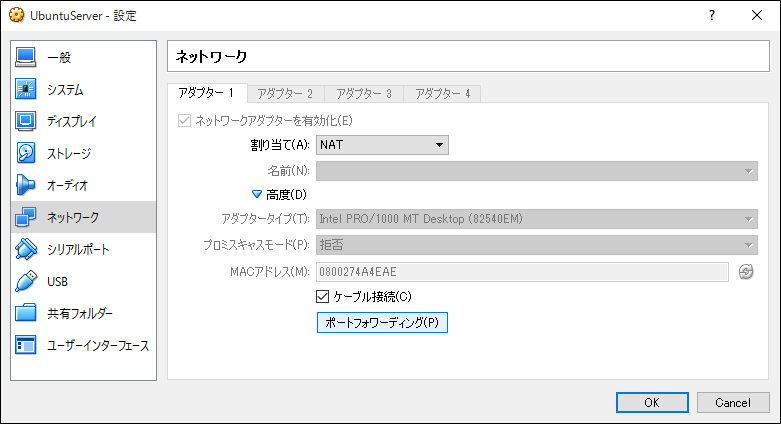Select the システム (System) chip icon

pos(27,90)
